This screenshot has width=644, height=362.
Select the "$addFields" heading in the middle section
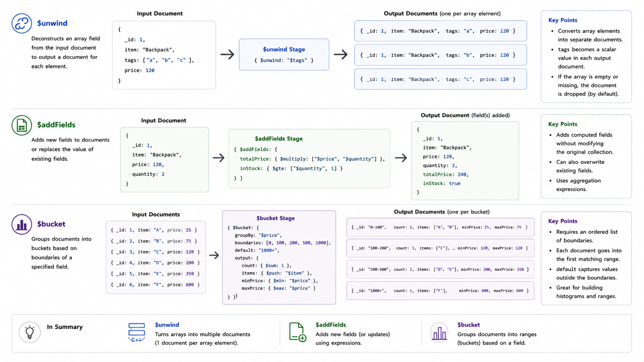(x=56, y=125)
